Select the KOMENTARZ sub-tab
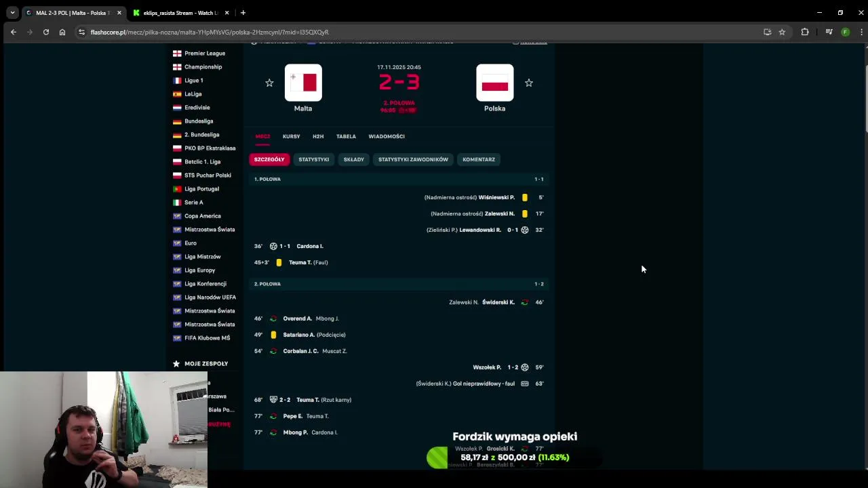868x488 pixels. (x=479, y=159)
